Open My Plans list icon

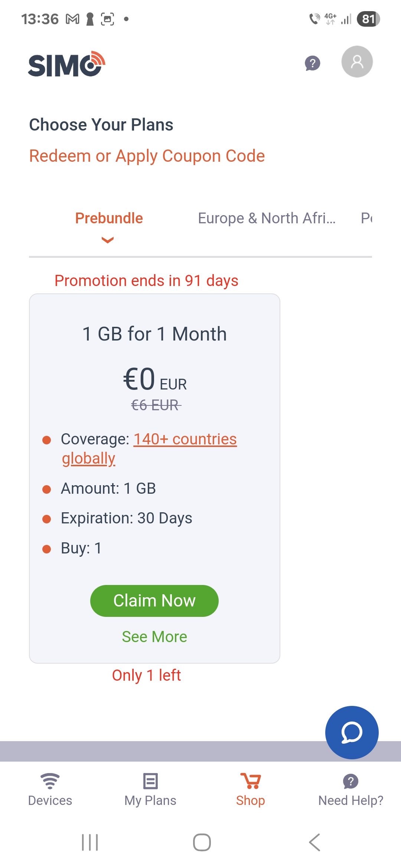coord(150,781)
